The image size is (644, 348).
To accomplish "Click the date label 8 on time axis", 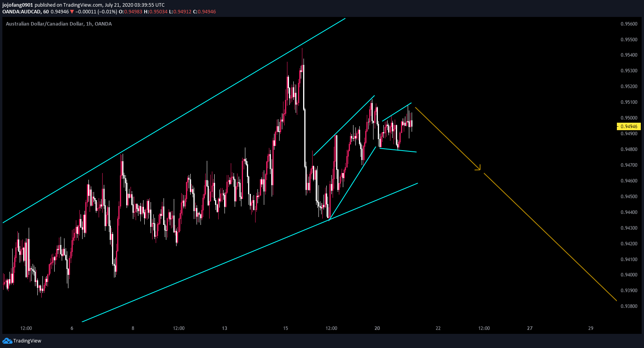I will pyautogui.click(x=133, y=328).
